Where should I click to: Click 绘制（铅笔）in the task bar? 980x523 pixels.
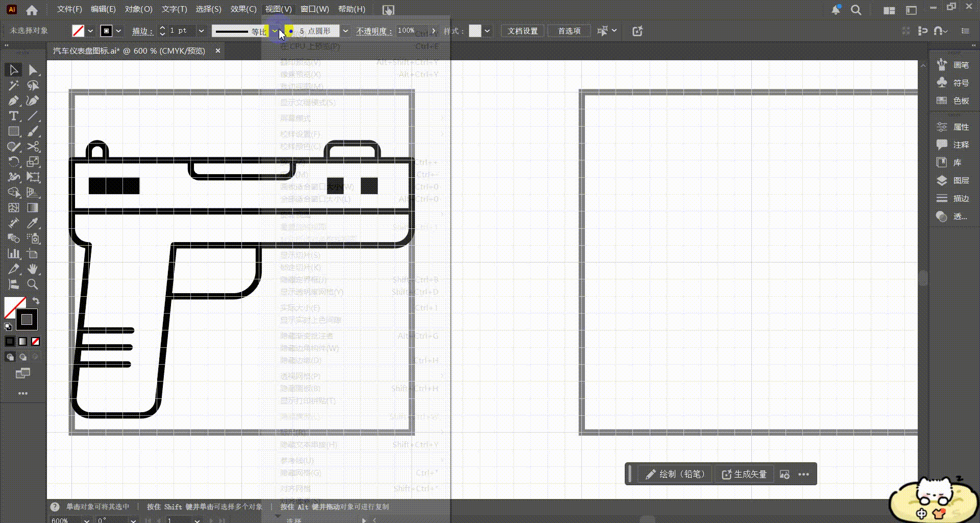pos(676,474)
